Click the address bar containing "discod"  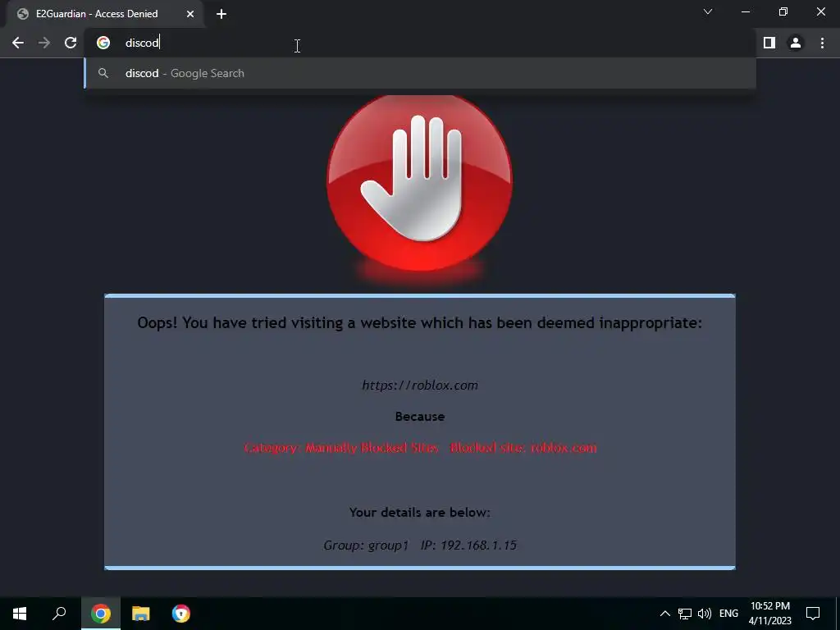click(421, 43)
